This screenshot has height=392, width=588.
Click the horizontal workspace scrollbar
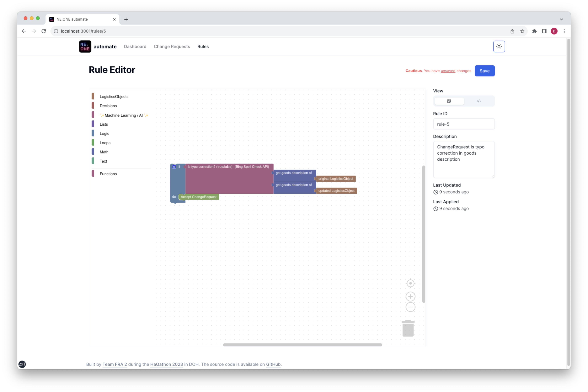[302, 345]
